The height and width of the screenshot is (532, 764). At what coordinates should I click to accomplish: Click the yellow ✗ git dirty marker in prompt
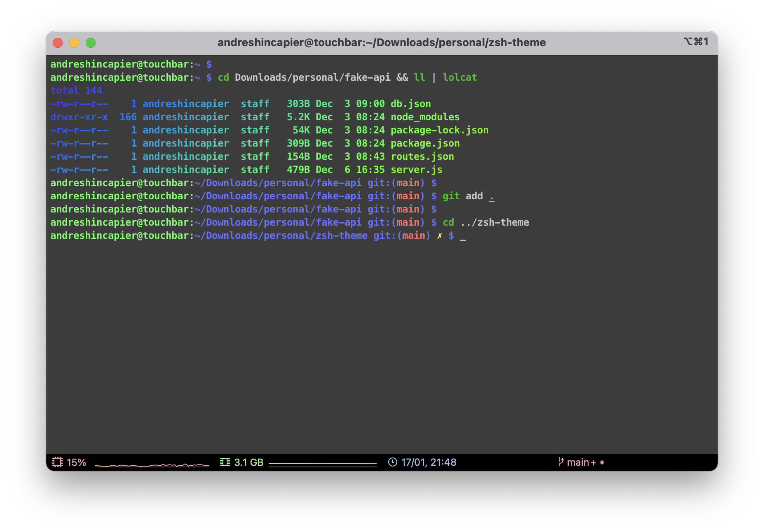point(440,236)
